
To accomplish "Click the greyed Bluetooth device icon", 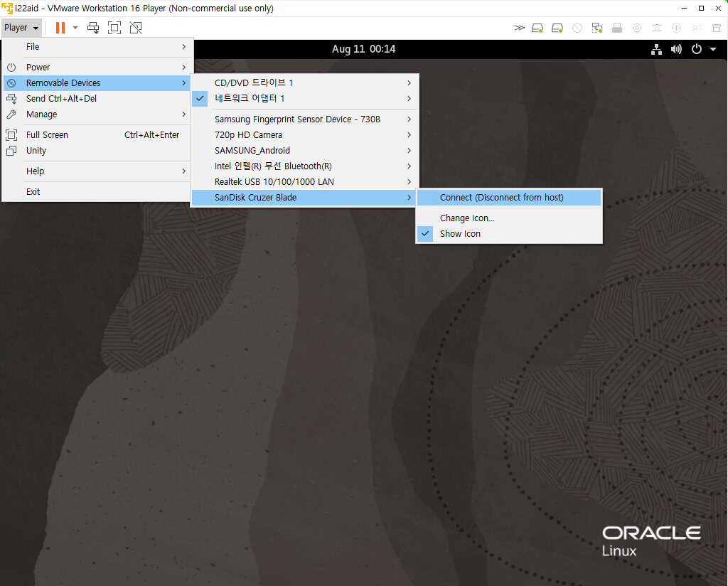I will pyautogui.click(x=677, y=28).
